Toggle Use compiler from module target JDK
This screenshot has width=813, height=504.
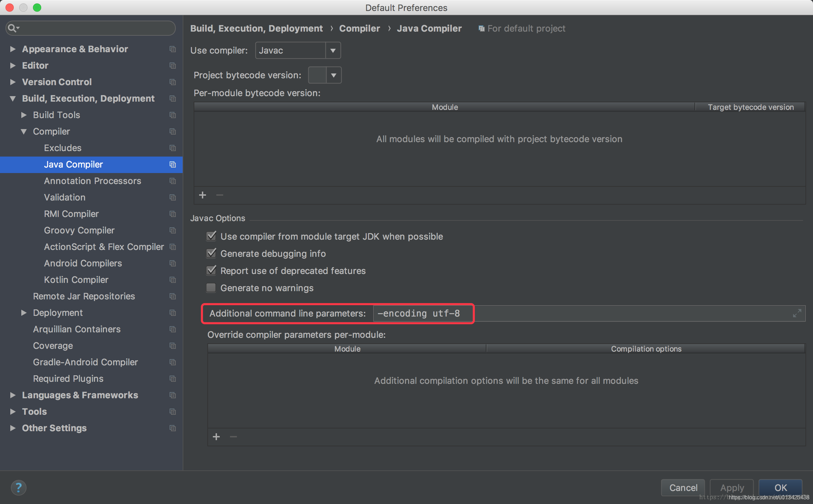pyautogui.click(x=211, y=236)
